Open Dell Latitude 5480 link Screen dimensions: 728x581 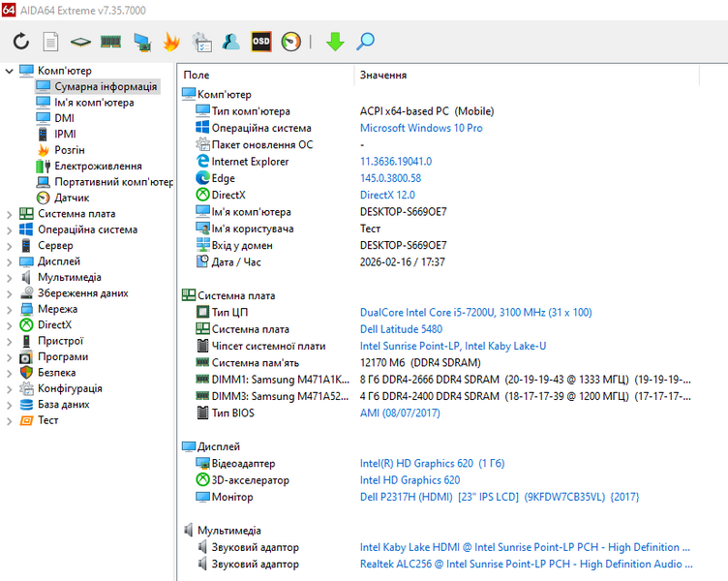coord(401,329)
